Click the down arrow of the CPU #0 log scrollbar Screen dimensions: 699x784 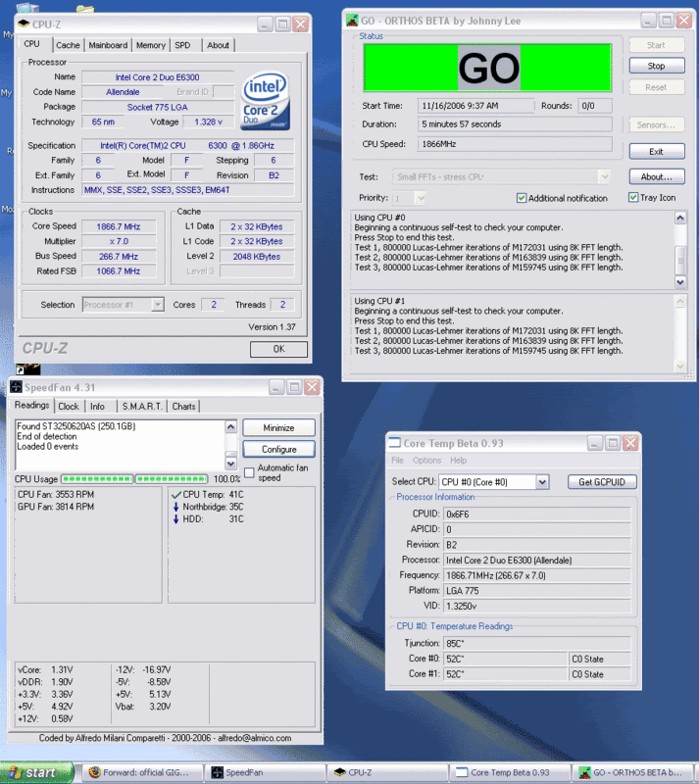[680, 282]
